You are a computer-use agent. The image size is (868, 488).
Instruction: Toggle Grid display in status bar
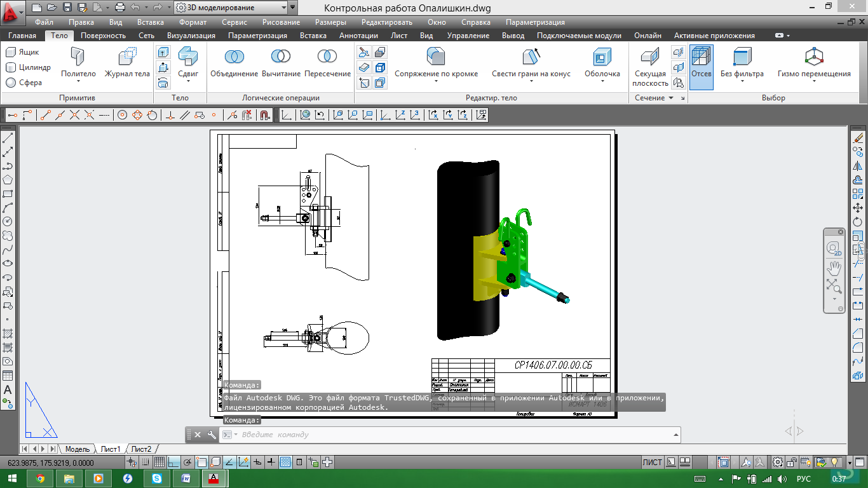pos(160,462)
